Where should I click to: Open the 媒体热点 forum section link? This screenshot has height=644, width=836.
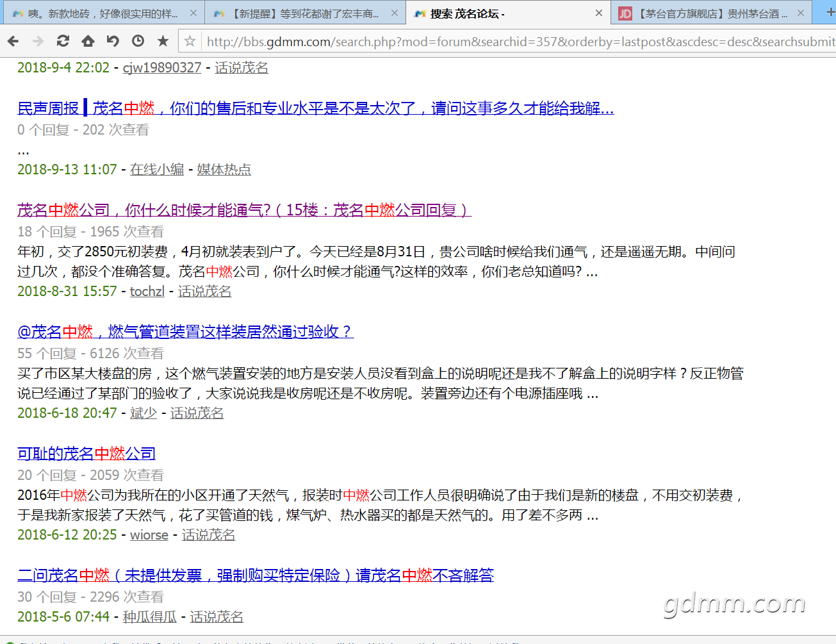click(x=224, y=170)
